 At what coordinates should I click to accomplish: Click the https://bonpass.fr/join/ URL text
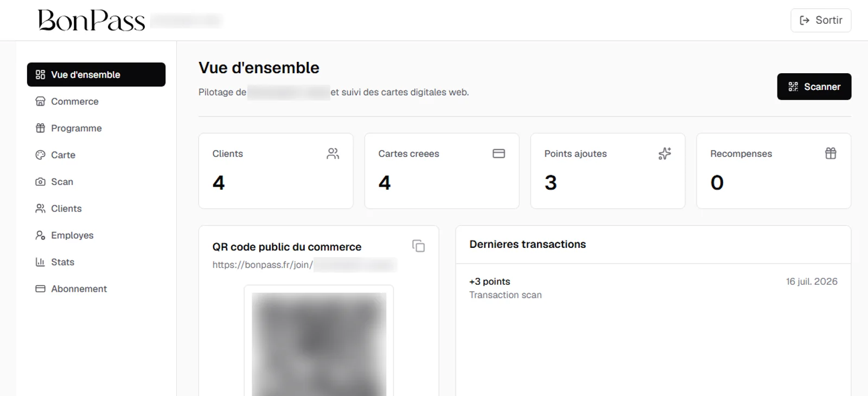(263, 265)
